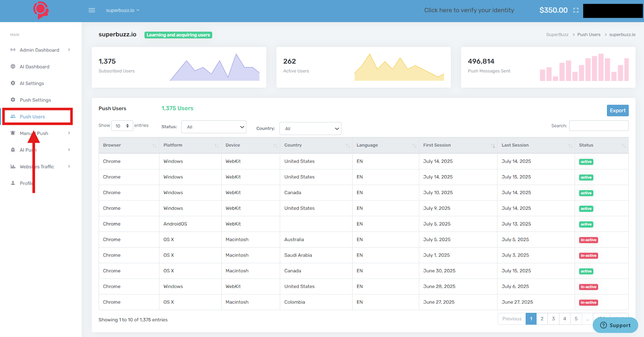644x337 pixels.
Task: Open the Country filter dropdown
Action: [310, 128]
